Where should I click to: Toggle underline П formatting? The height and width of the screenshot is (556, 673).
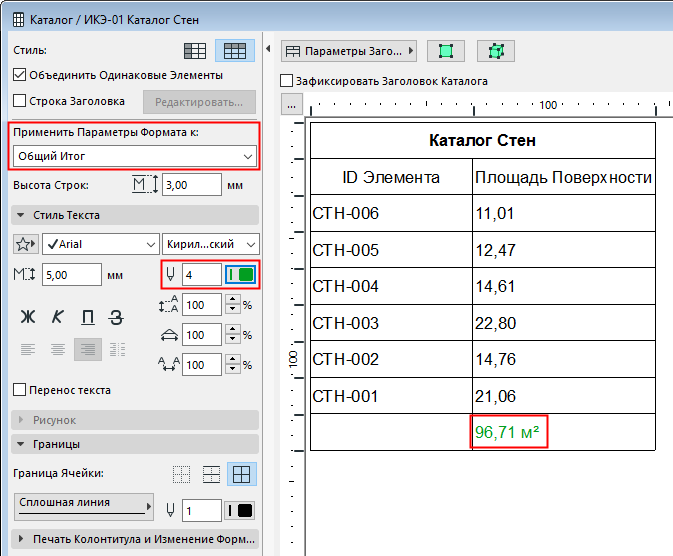(88, 317)
